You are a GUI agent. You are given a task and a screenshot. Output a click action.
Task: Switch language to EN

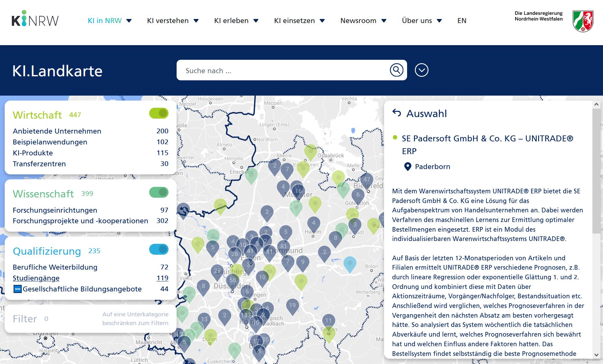point(462,21)
